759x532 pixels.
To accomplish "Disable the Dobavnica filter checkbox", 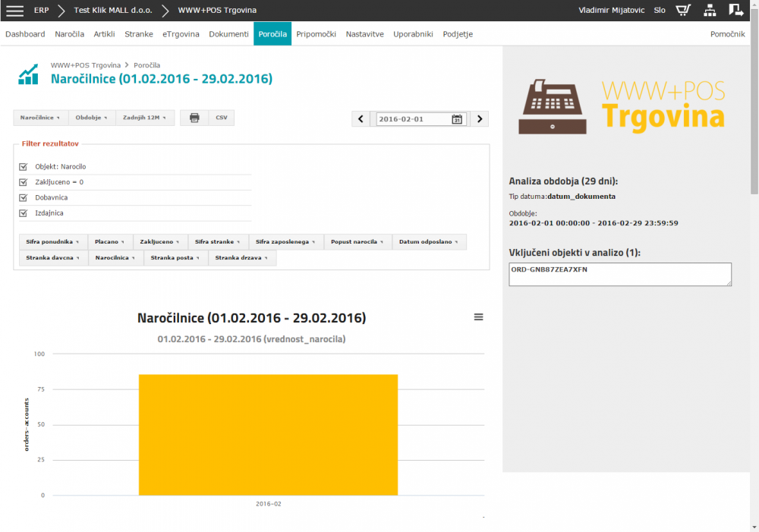I will click(x=24, y=197).
